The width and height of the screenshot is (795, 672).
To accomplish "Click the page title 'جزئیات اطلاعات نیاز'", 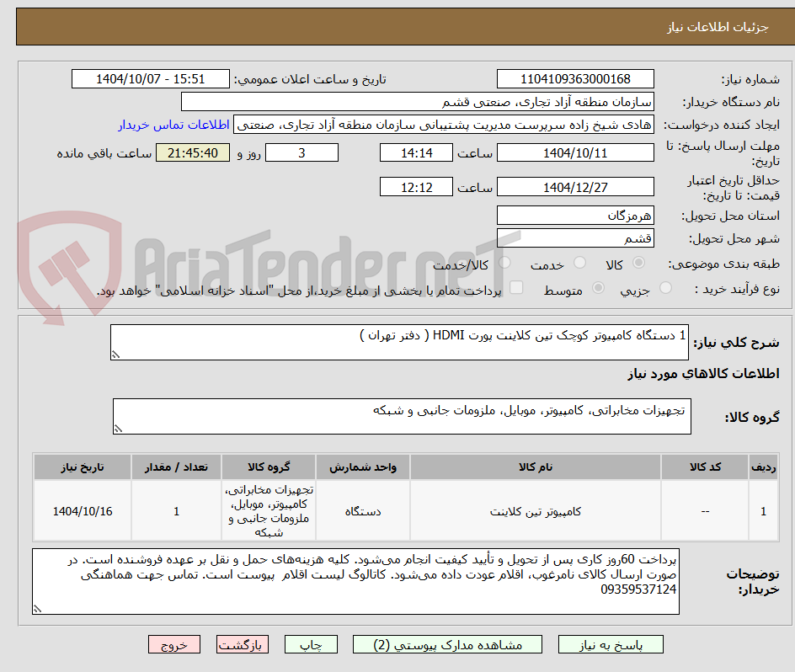I will click(x=718, y=27).
